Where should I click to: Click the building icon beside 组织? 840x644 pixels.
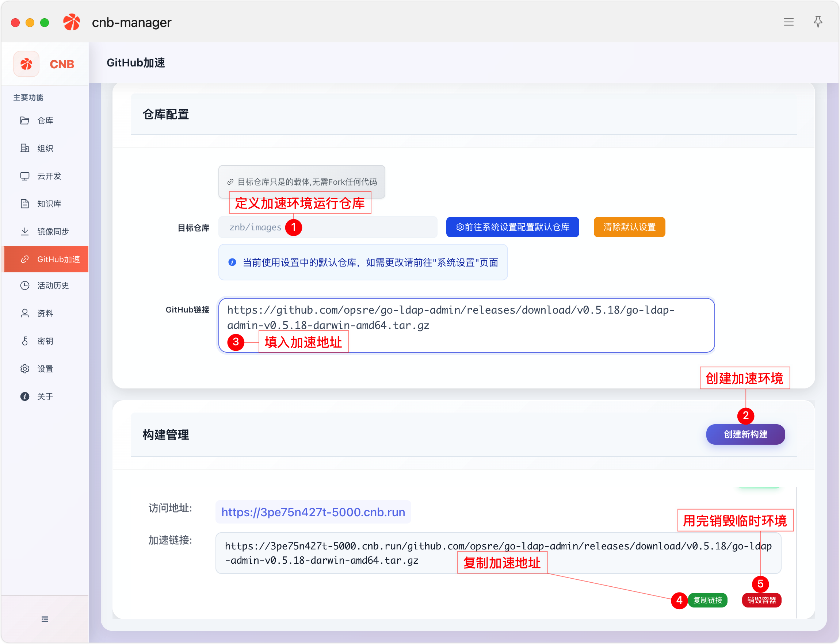point(25,148)
